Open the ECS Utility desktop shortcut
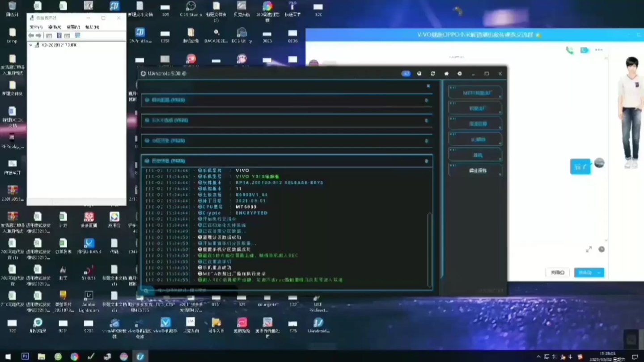Viewport: 644px width, 362px height. point(241,35)
